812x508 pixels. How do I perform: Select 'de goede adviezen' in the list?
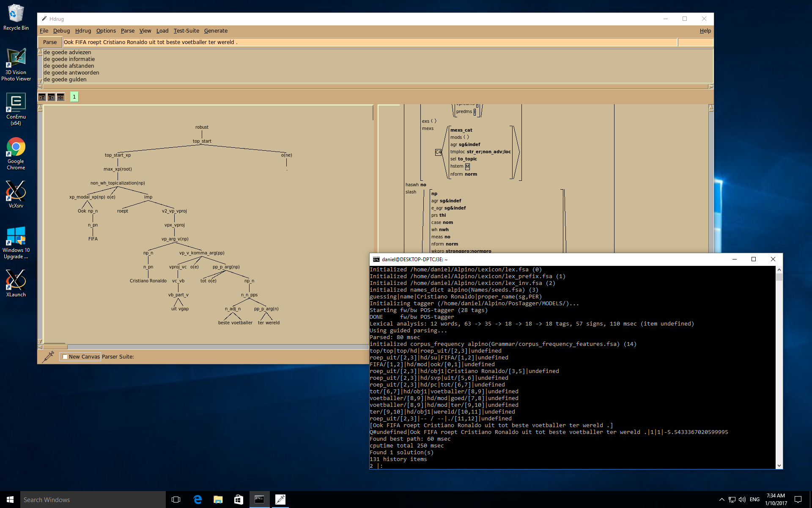point(67,52)
